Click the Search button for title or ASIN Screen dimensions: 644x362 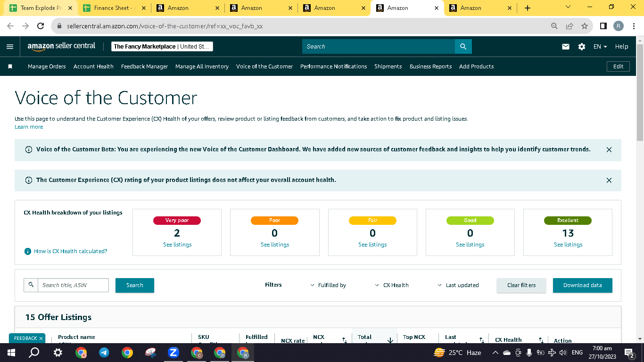[135, 285]
